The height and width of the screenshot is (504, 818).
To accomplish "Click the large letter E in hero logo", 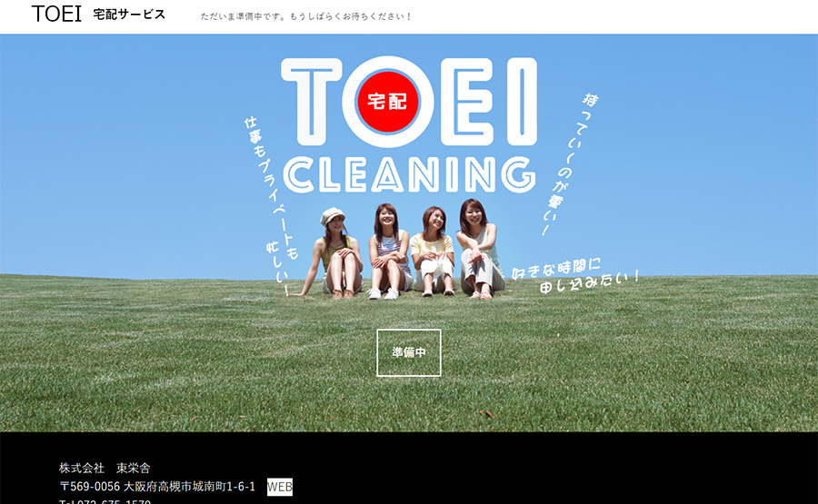I will click(467, 101).
